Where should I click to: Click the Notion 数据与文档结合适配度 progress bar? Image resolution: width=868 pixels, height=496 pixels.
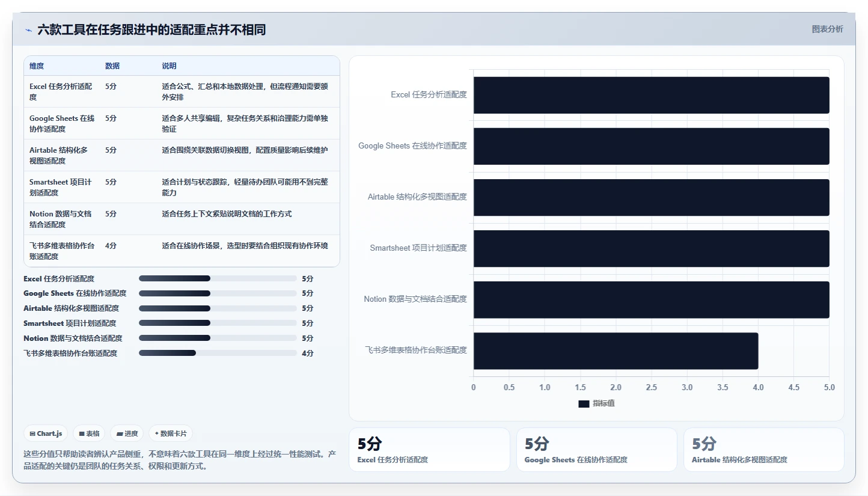tap(218, 338)
